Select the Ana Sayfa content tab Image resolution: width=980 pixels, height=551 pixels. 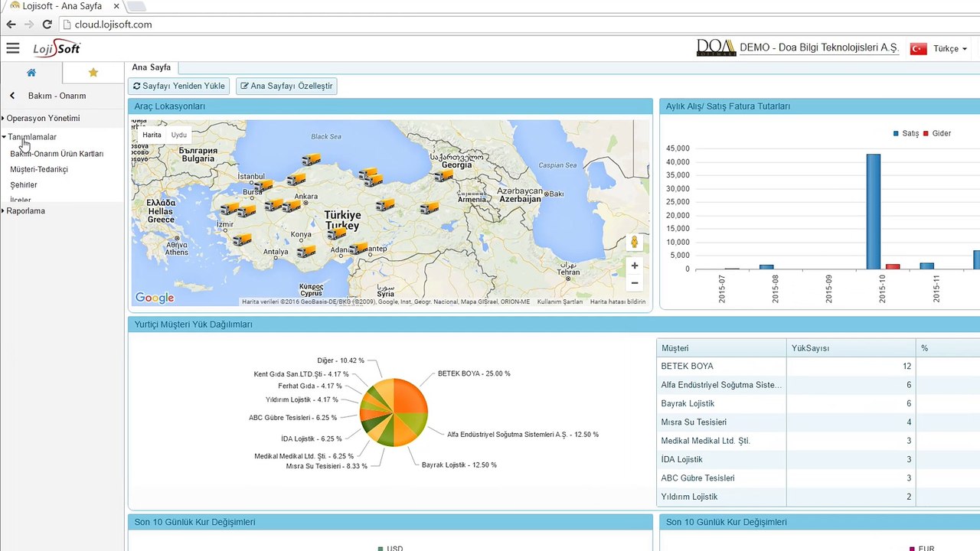pyautogui.click(x=152, y=67)
